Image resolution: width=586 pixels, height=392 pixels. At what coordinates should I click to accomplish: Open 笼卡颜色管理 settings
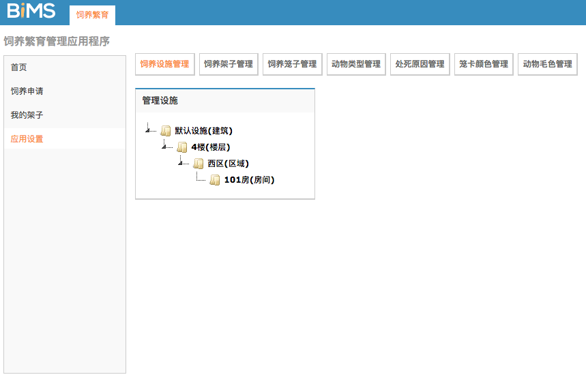click(x=484, y=64)
